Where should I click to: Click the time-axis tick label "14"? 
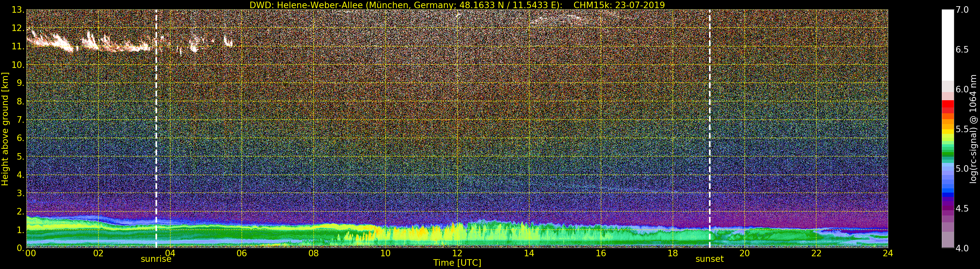[529, 253]
